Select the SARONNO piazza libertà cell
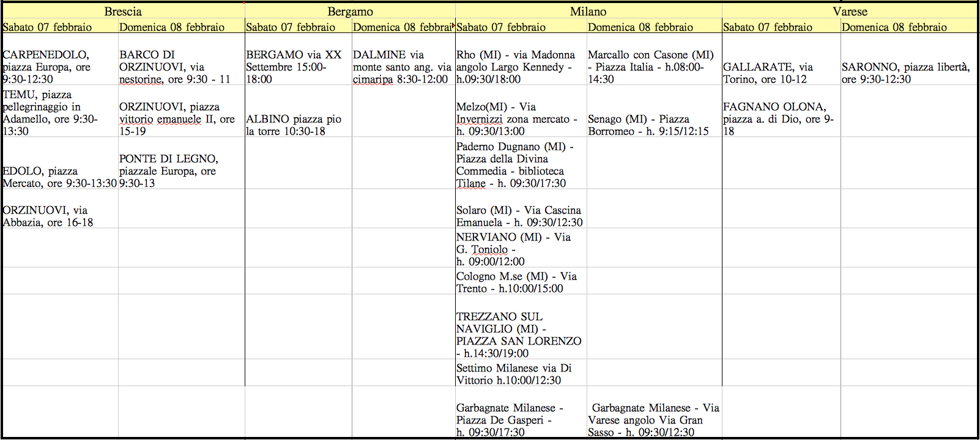The width and height of the screenshot is (980, 440). tap(909, 59)
